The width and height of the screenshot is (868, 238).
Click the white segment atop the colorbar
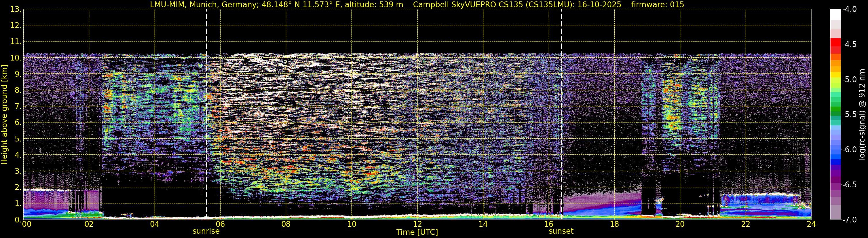tap(836, 14)
